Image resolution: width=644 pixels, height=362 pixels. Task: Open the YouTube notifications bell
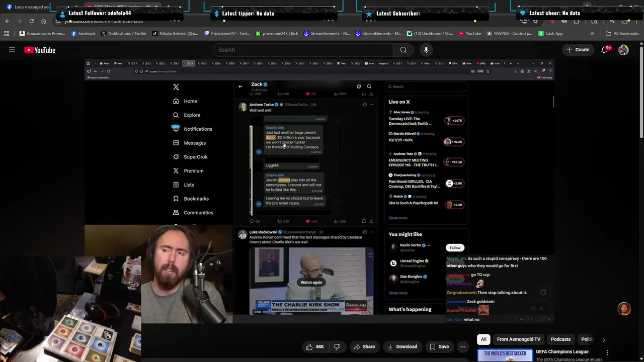click(605, 50)
